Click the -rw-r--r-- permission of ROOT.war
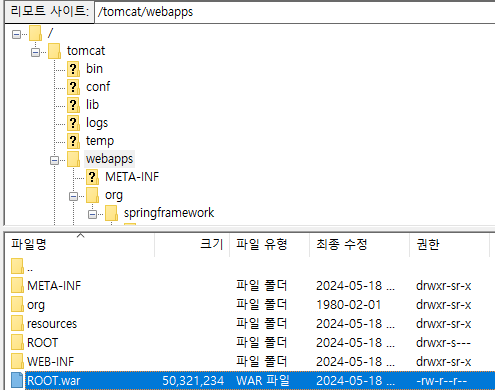Image resolution: width=495 pixels, height=390 pixels. 442,381
